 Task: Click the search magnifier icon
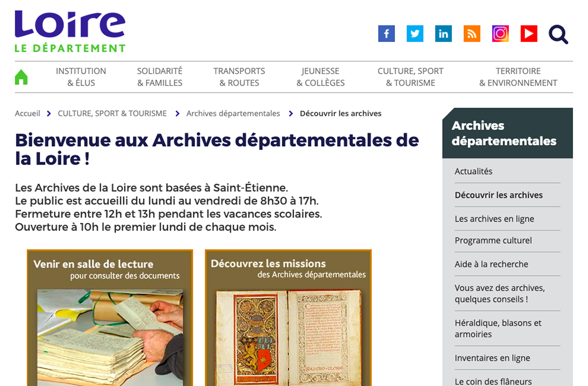(558, 35)
